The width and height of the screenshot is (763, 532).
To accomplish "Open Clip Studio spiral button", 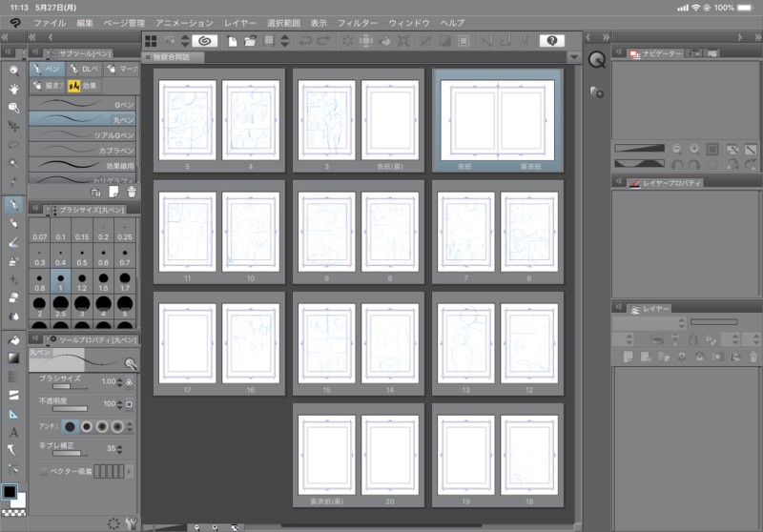I will 205,41.
